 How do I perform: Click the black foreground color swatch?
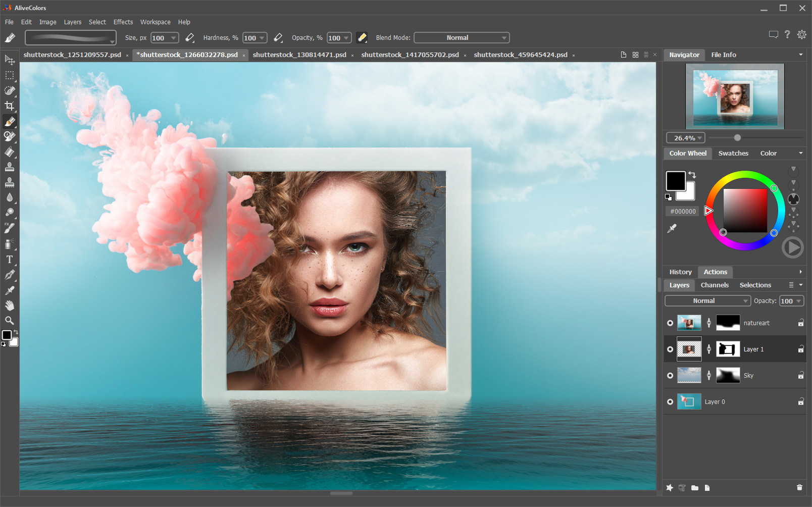tap(675, 181)
